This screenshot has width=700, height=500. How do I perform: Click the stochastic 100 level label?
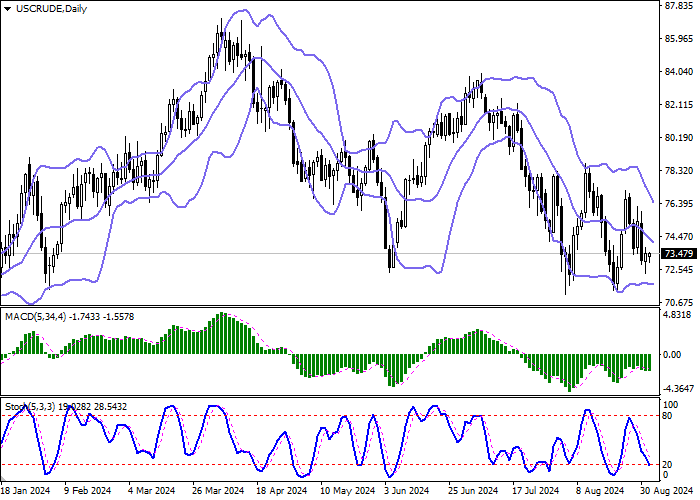[x=671, y=405]
